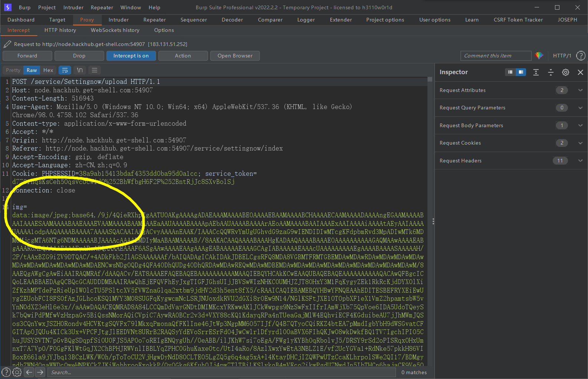588x379 pixels.
Task: Click the pencil edit target icon
Action: (x=7, y=44)
